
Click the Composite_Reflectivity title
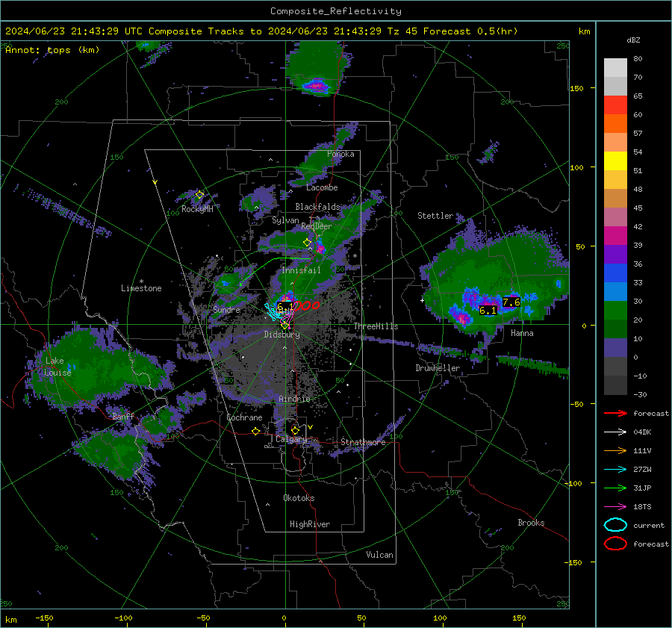[335, 11]
